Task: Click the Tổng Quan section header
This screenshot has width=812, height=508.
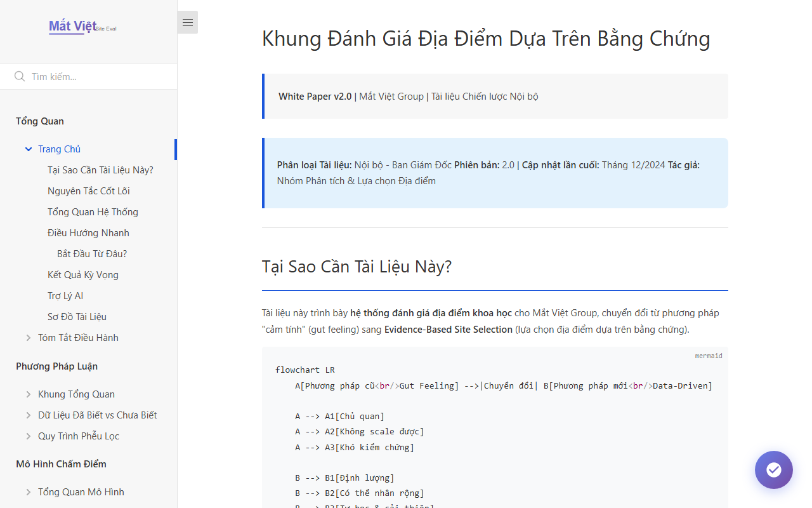Action: (x=40, y=121)
